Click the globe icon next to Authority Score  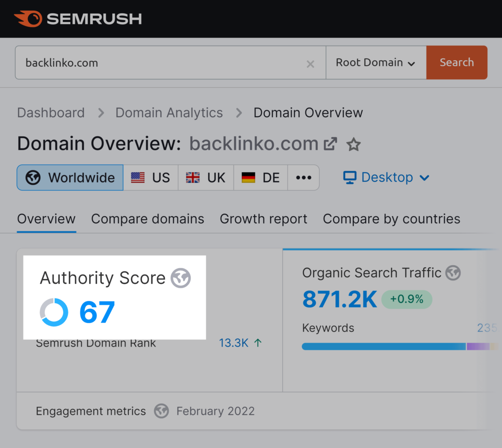pos(180,277)
